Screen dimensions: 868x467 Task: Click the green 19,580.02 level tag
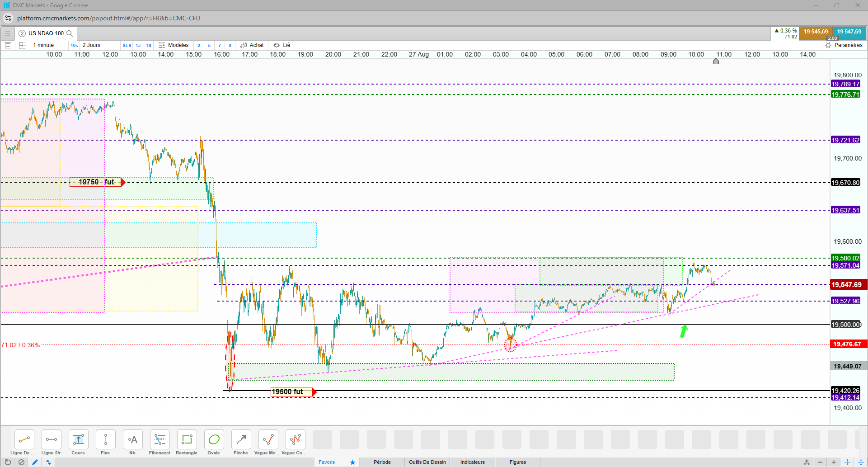pyautogui.click(x=845, y=258)
